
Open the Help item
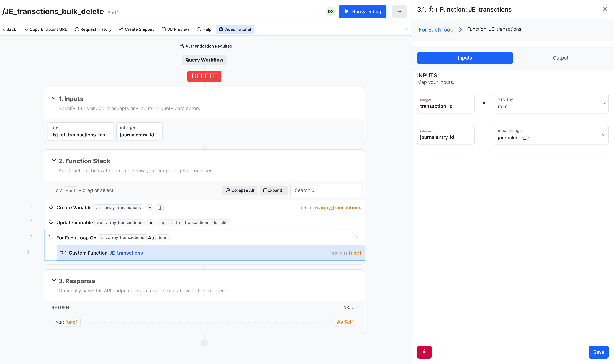pos(204,29)
